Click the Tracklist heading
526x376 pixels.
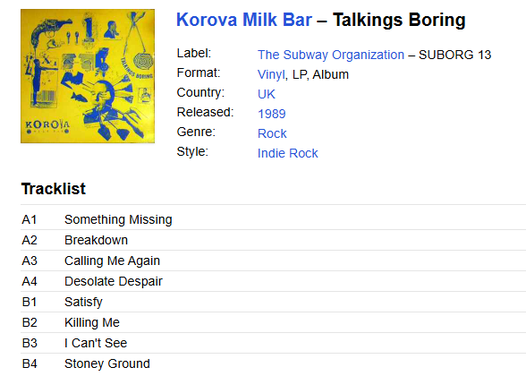53,189
